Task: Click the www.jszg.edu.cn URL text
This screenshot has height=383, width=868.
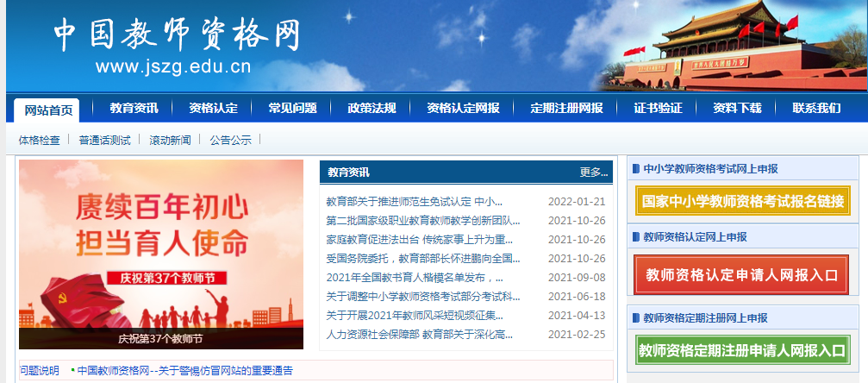Action: (x=173, y=66)
